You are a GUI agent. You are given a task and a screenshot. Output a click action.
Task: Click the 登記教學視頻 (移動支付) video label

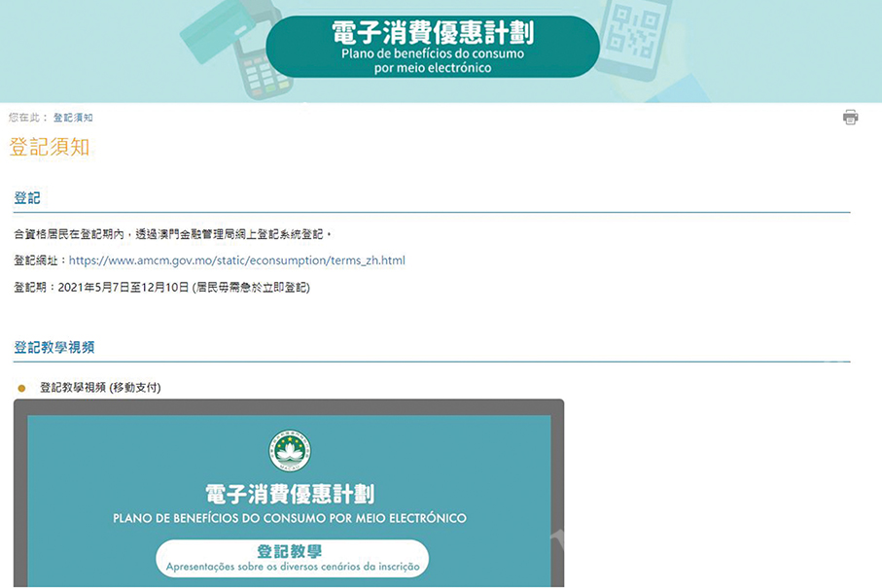point(100,388)
